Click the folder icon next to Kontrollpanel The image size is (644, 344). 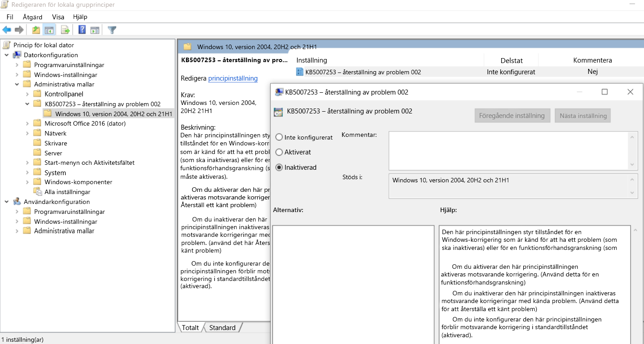(x=37, y=94)
